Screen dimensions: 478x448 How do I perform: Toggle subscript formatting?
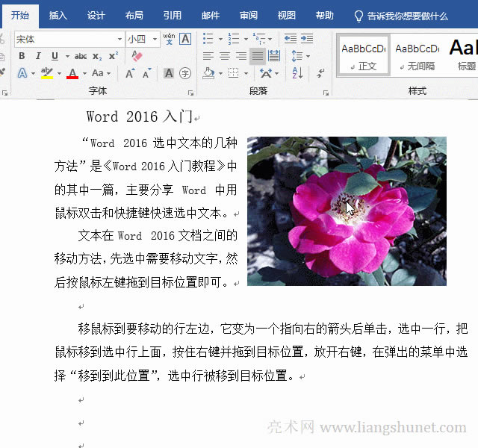point(98,56)
